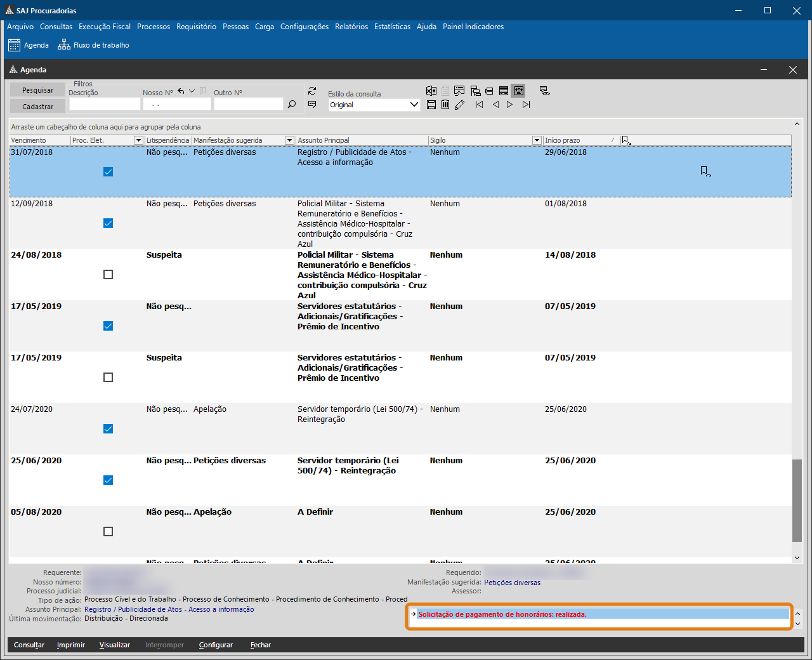Check Proc. Elet. box in 05/08/2020 row

click(x=108, y=532)
